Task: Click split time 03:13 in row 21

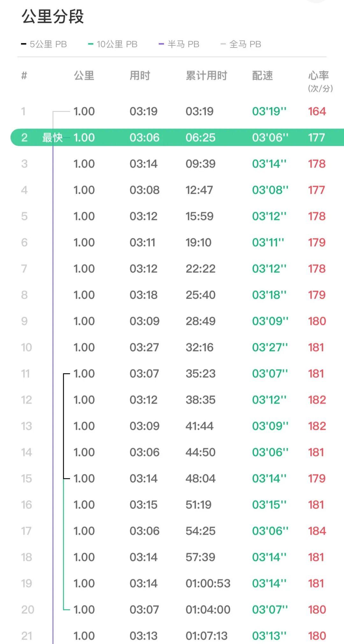Action: [x=143, y=636]
